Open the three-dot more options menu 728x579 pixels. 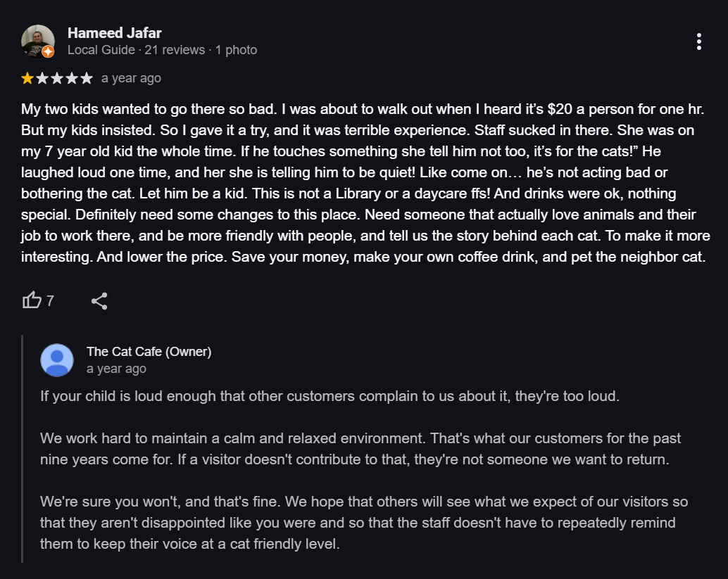click(x=698, y=42)
